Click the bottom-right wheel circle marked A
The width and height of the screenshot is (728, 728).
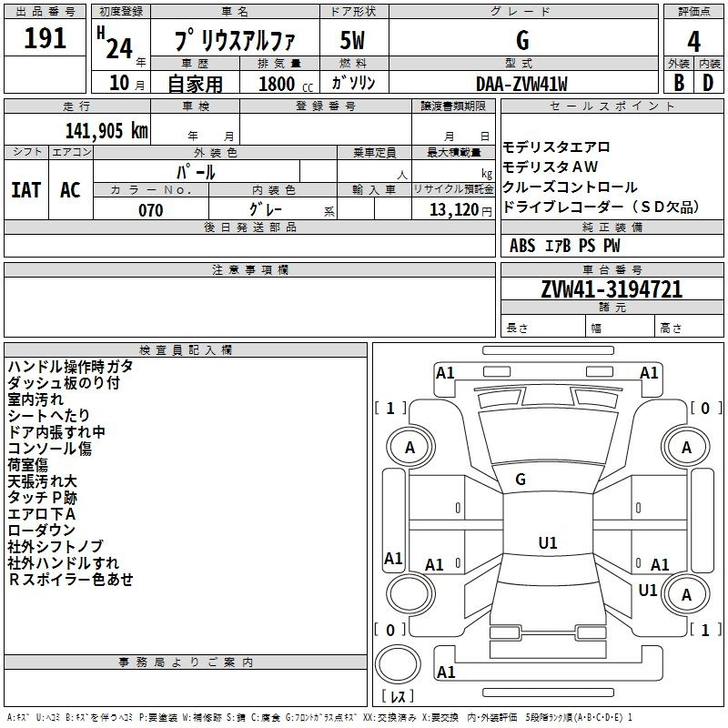pos(686,595)
